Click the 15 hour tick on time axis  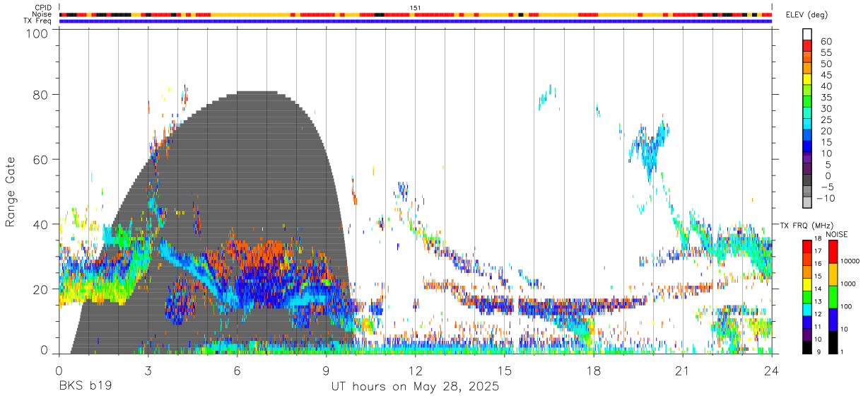point(505,371)
